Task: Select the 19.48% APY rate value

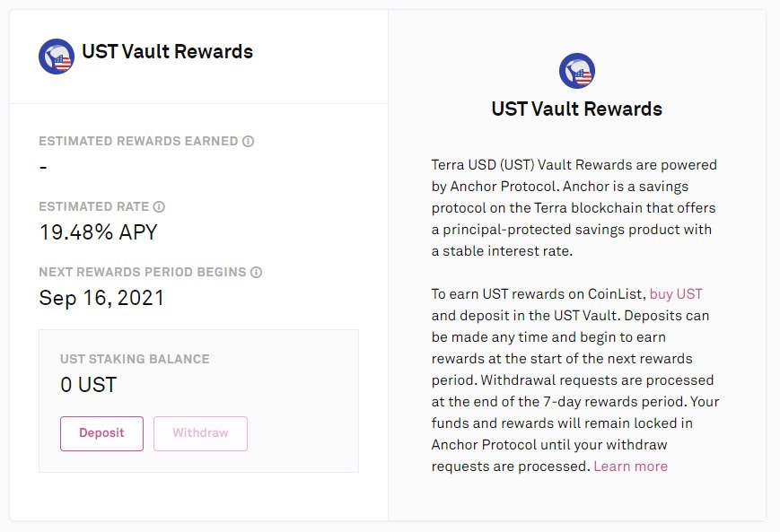Action: (98, 232)
